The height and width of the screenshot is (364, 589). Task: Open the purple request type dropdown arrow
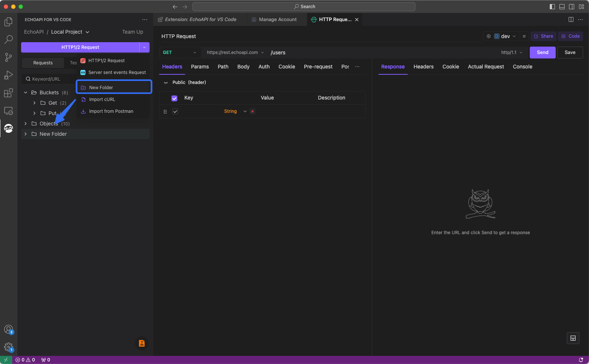tap(144, 47)
